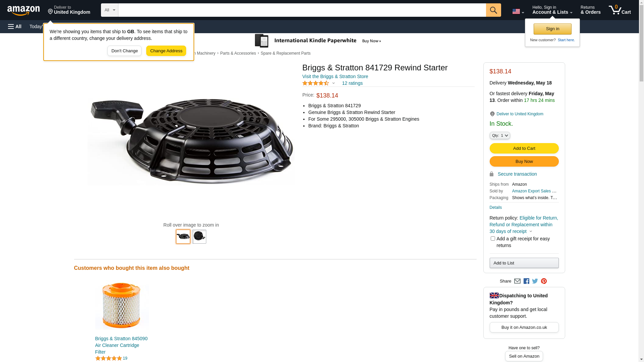Open the 12 ratings link

[352, 83]
